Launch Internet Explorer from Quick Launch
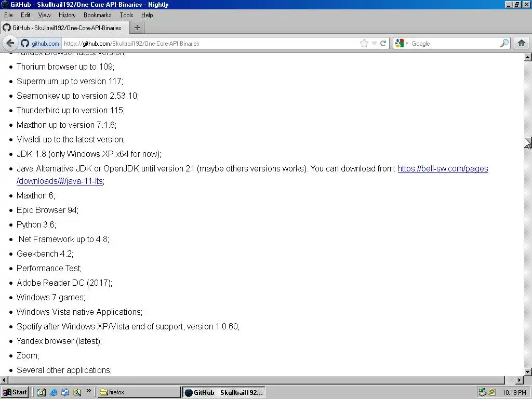This screenshot has height=399, width=532. (x=54, y=392)
